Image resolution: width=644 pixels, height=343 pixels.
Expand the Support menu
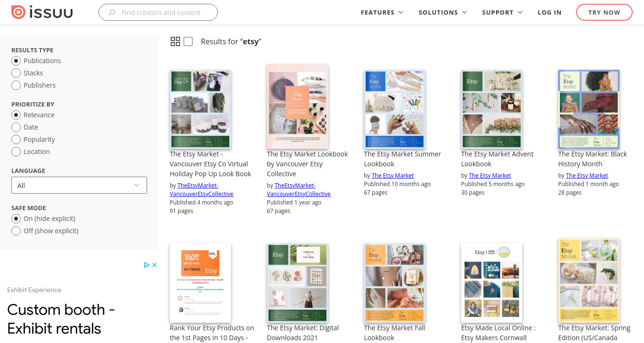pos(502,12)
